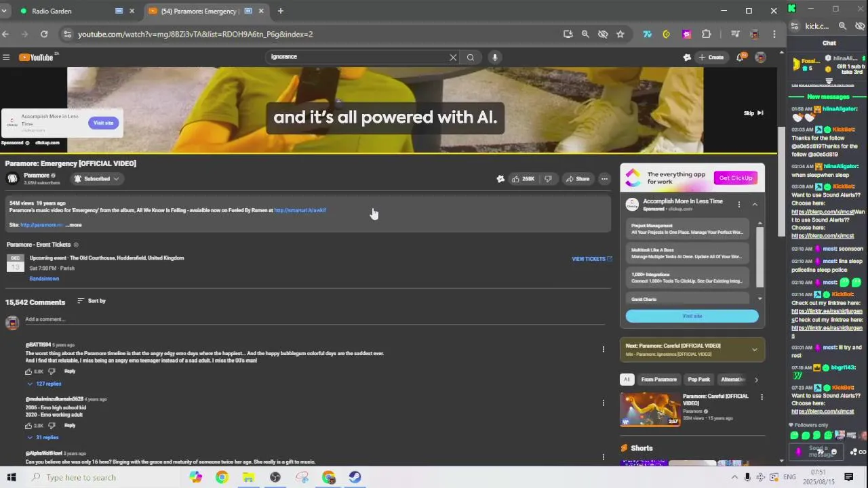The image size is (868, 488).
Task: Expand the video description with ...more
Action: (x=73, y=225)
